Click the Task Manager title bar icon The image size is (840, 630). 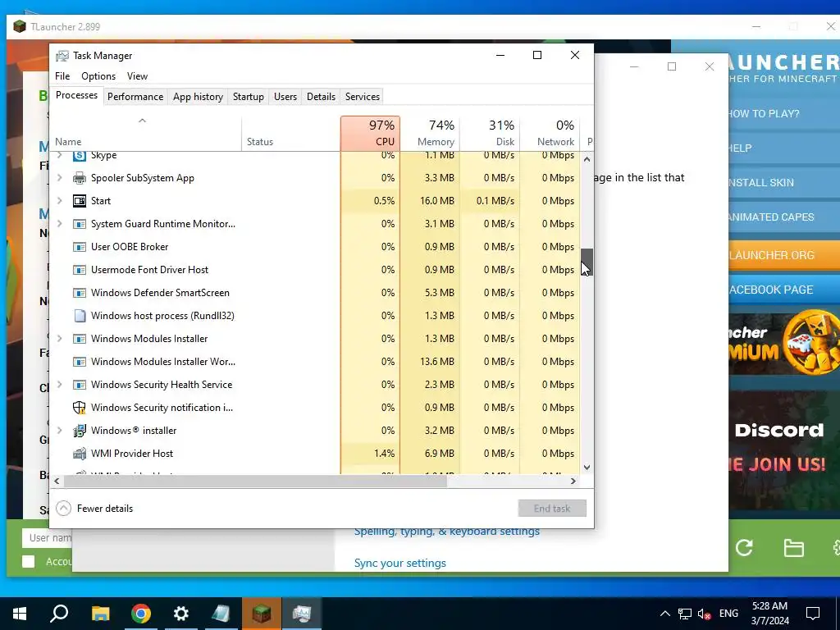[x=62, y=56]
